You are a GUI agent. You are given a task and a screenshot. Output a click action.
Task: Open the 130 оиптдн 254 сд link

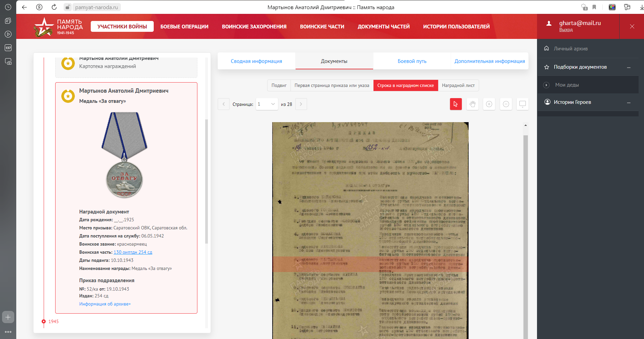tap(133, 252)
